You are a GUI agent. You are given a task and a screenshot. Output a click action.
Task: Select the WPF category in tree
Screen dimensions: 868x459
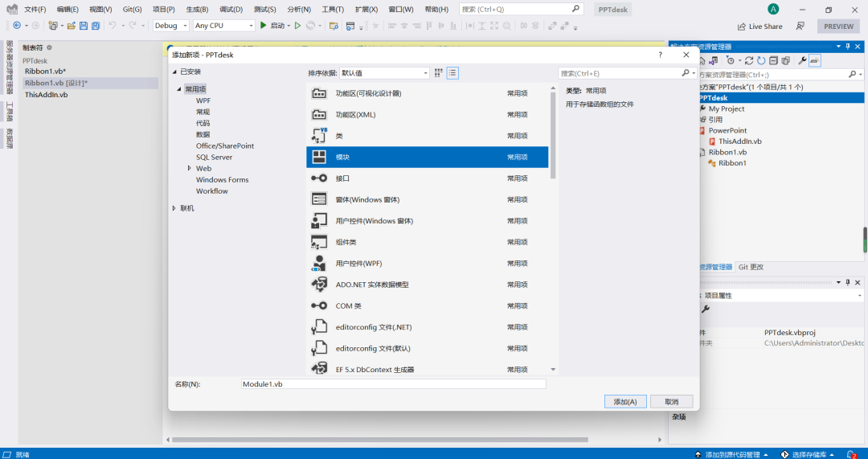(x=203, y=100)
